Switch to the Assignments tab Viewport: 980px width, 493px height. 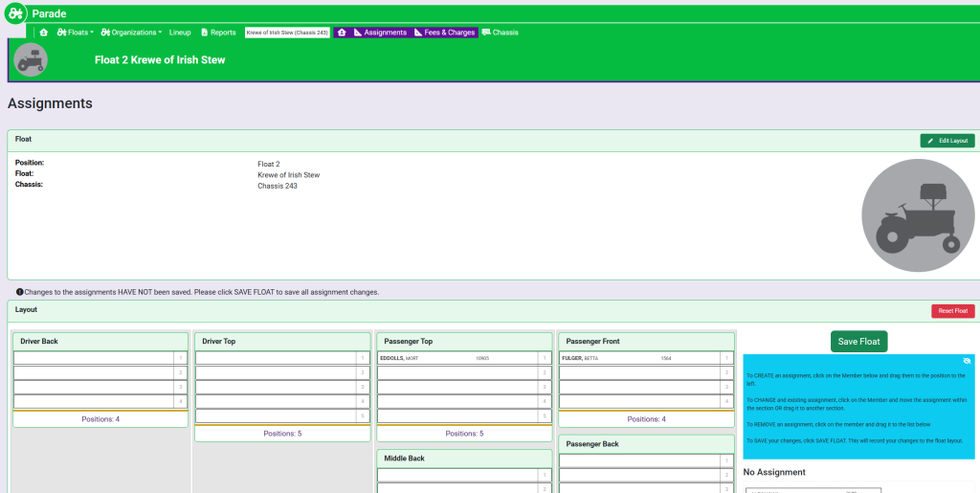point(380,33)
